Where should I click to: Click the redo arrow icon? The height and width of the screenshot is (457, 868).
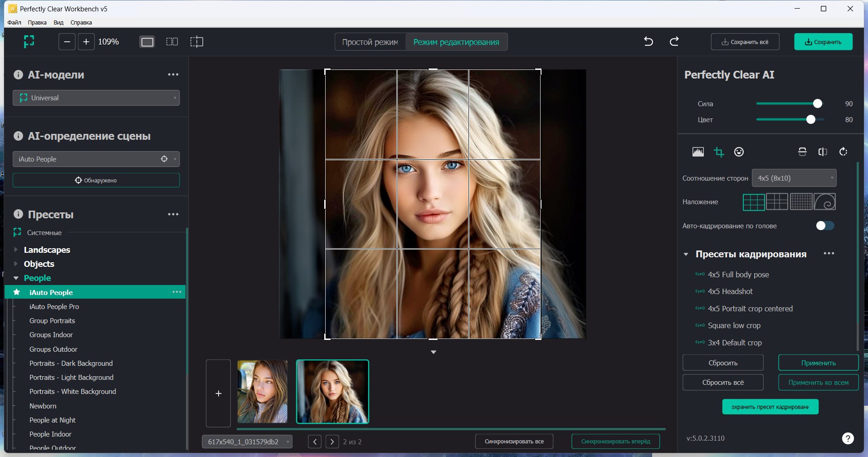click(674, 42)
